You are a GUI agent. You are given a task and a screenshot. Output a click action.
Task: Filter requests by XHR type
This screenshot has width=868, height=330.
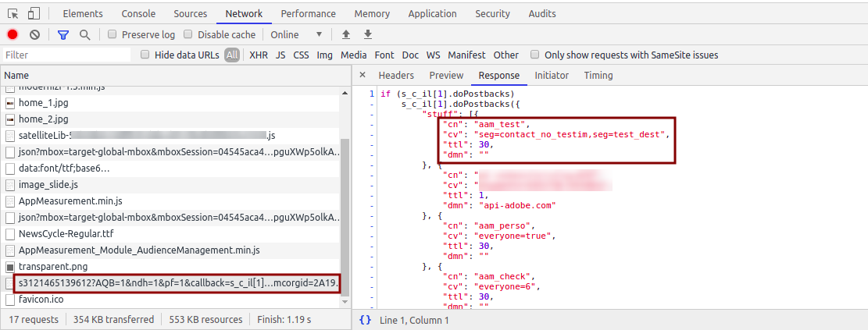259,55
